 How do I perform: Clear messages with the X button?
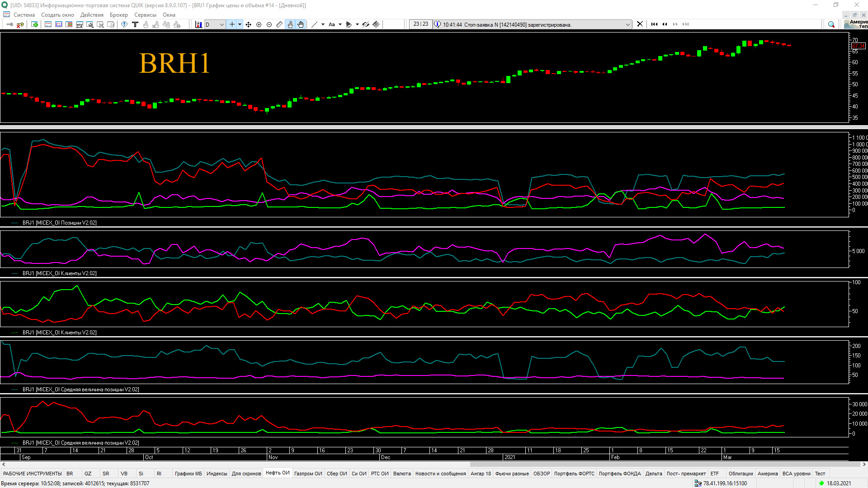(640, 24)
